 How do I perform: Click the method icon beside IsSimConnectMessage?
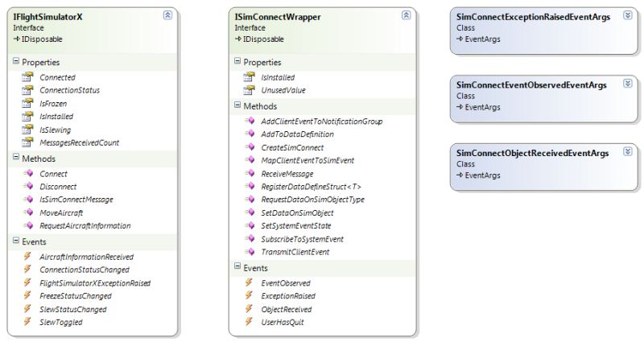pos(28,199)
